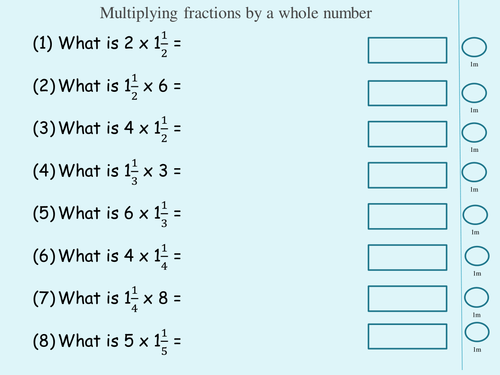500x375 pixels.
Task: Click the answer box for question 2
Action: pyautogui.click(x=407, y=93)
